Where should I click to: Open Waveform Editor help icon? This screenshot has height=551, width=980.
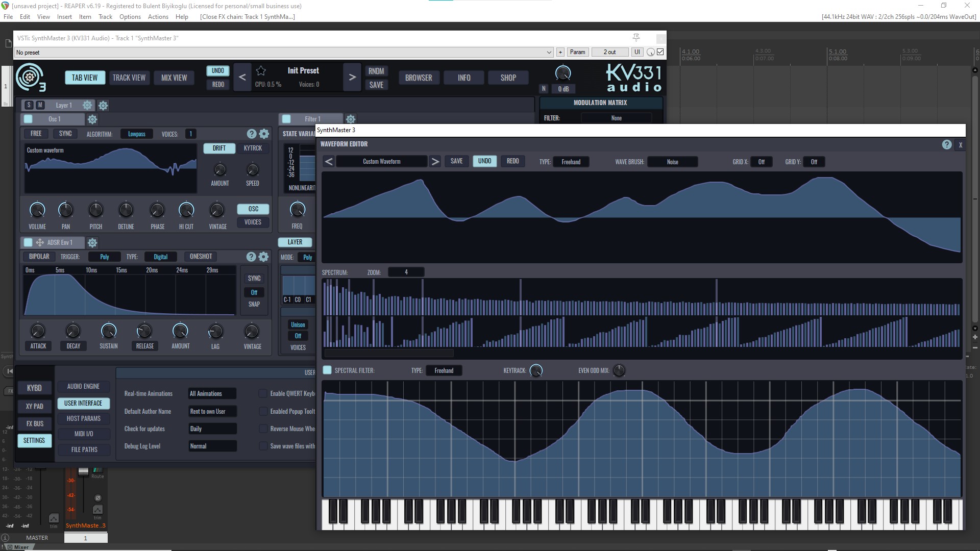tap(947, 144)
